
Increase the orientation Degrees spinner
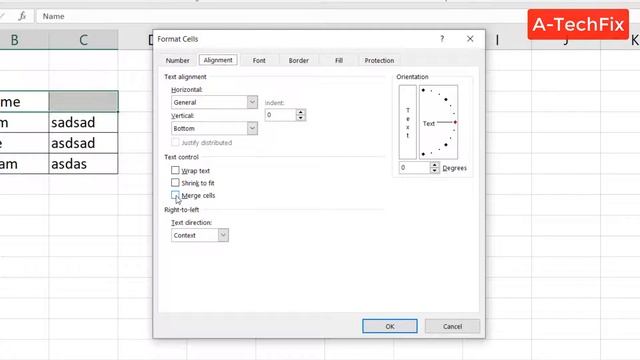click(x=435, y=164)
